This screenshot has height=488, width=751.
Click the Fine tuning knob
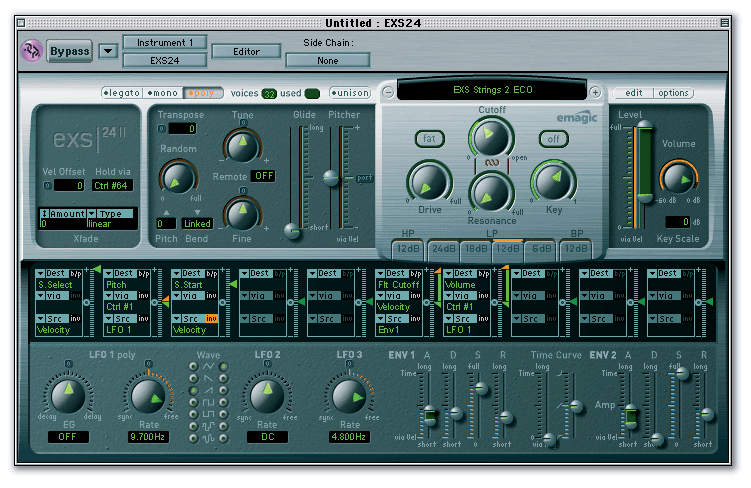(x=242, y=215)
